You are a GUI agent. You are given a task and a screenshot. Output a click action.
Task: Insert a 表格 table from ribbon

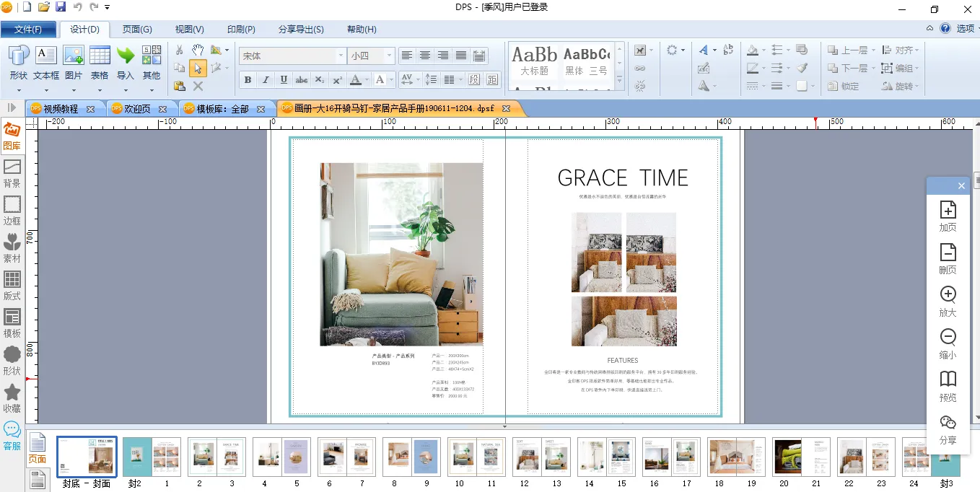[x=100, y=62]
